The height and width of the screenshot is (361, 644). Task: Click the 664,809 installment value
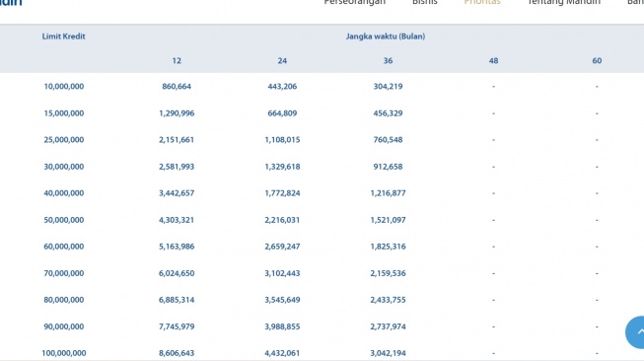pyautogui.click(x=282, y=113)
